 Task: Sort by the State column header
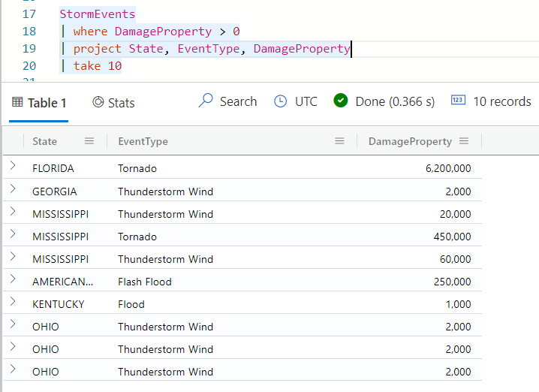[x=45, y=141]
